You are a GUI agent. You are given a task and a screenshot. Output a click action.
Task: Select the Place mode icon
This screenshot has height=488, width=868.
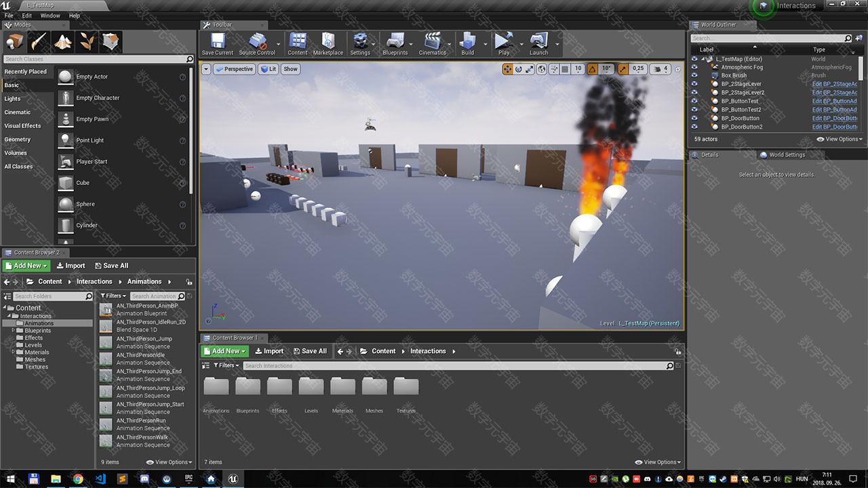[15, 42]
